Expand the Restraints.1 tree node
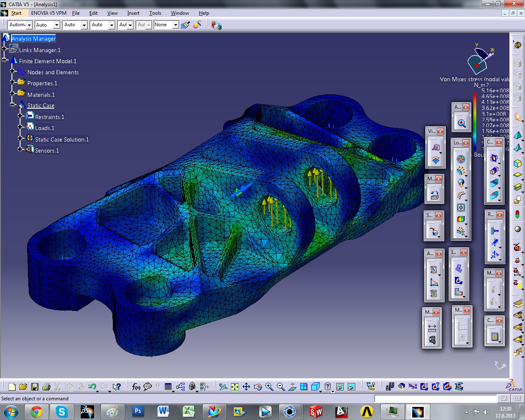The width and height of the screenshot is (525, 420). (x=20, y=116)
